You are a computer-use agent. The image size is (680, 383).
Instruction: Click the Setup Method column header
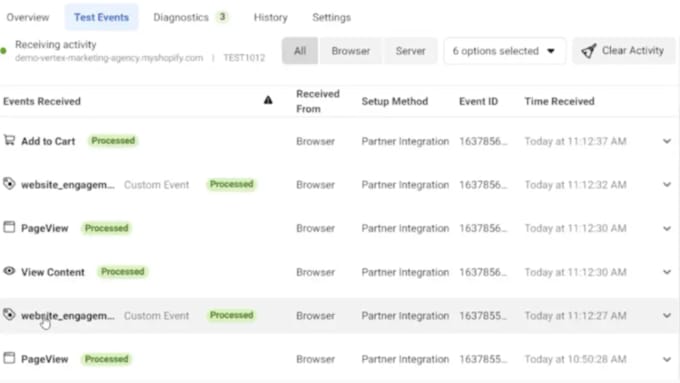pyautogui.click(x=395, y=101)
